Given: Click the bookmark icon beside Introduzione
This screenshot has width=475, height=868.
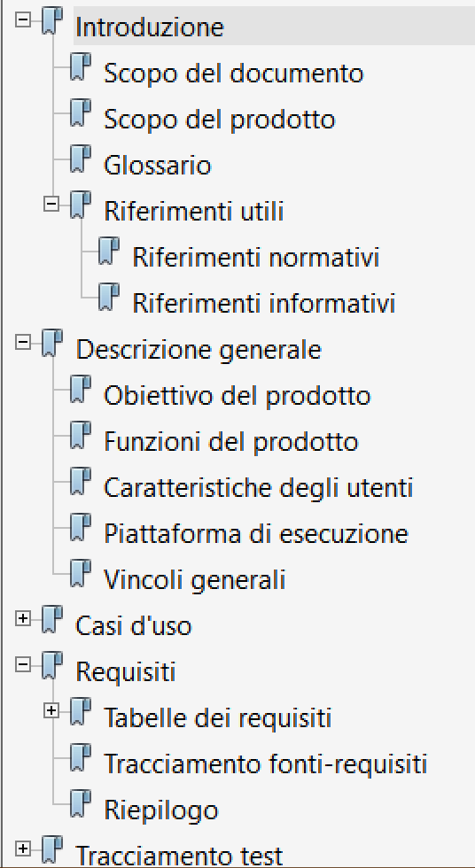Looking at the screenshot, I should (x=52, y=21).
